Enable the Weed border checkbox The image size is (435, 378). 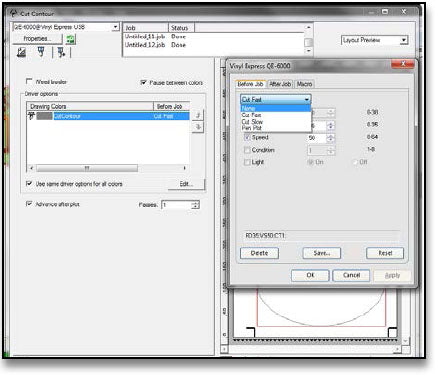click(x=29, y=81)
